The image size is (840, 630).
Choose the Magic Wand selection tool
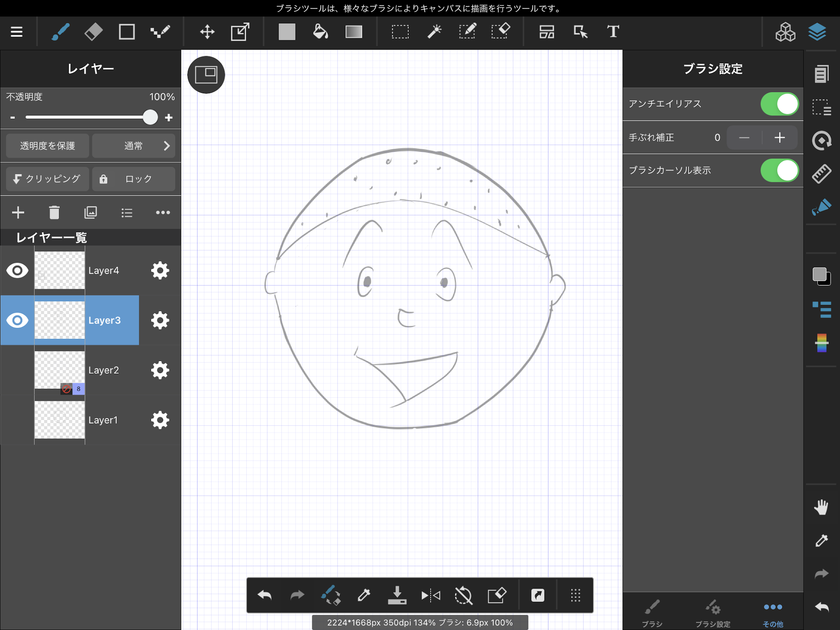coord(434,32)
